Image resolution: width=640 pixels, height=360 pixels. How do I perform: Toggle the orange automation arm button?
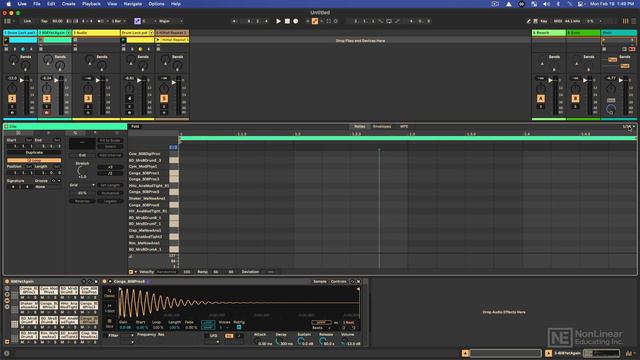315,21
